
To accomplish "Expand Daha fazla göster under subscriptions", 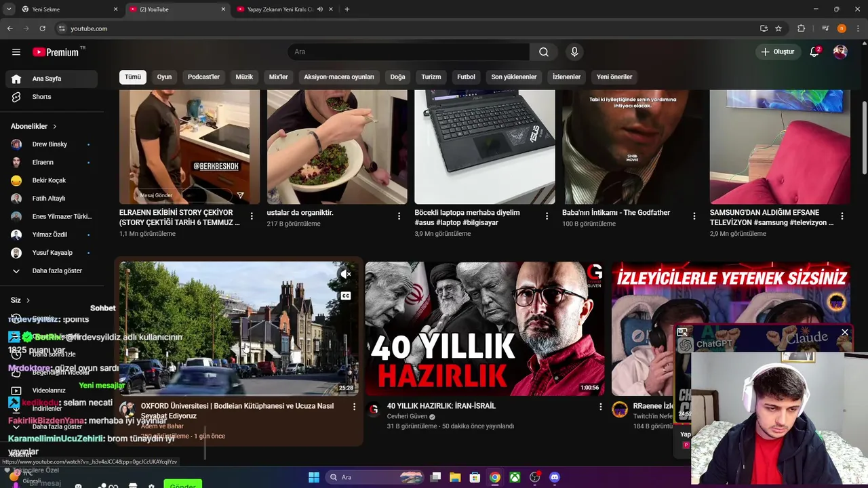I will click(52, 271).
